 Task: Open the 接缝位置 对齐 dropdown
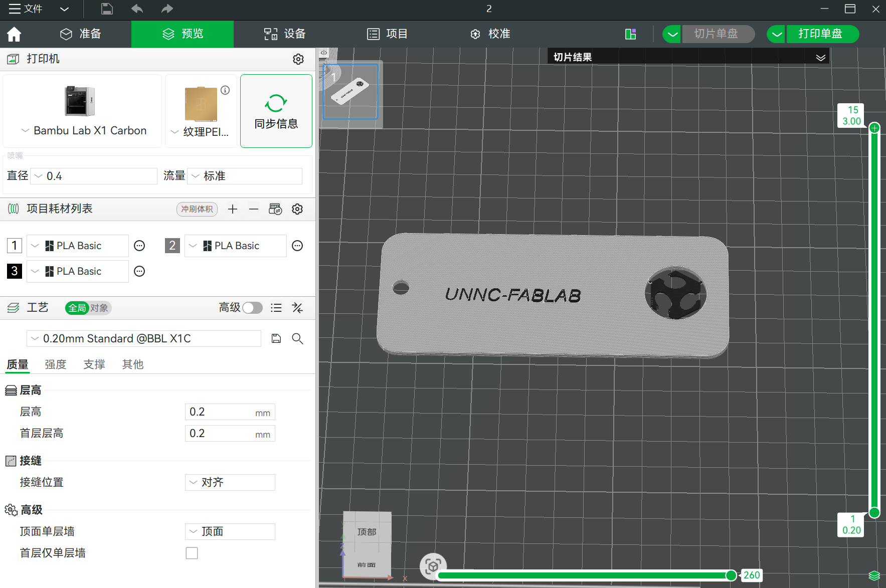[x=230, y=482]
